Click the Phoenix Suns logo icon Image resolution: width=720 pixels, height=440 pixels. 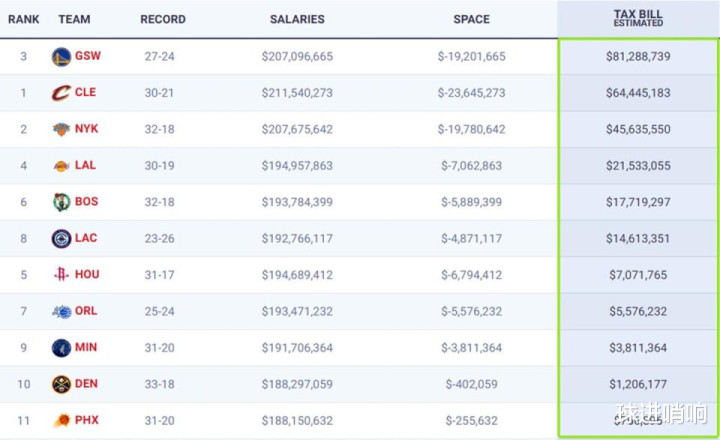click(x=61, y=420)
